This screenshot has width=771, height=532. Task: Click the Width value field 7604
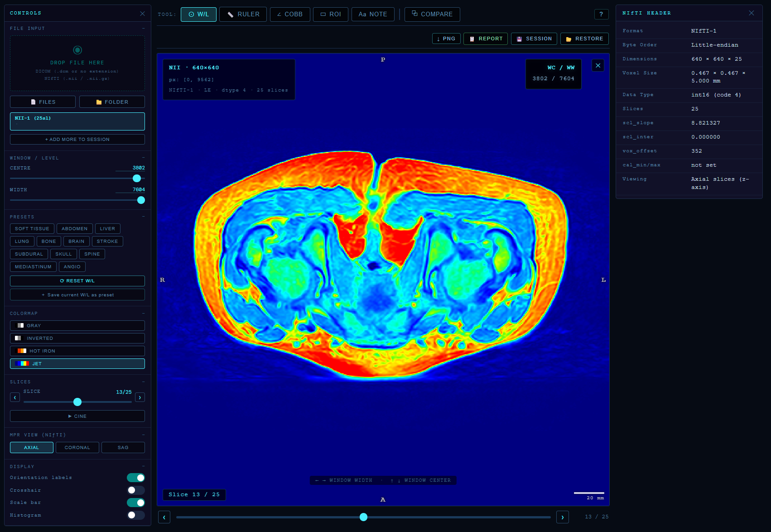(130, 189)
